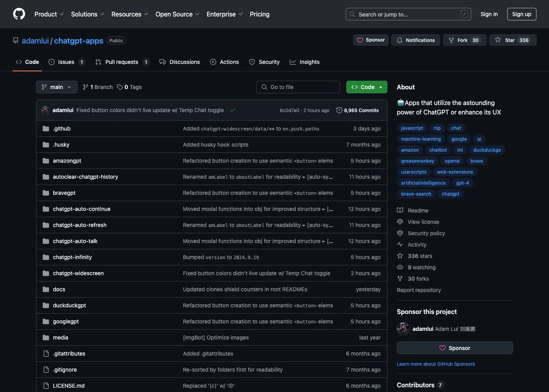
Task: Click the history clock icon beside 8,965 Commits
Action: 339,111
